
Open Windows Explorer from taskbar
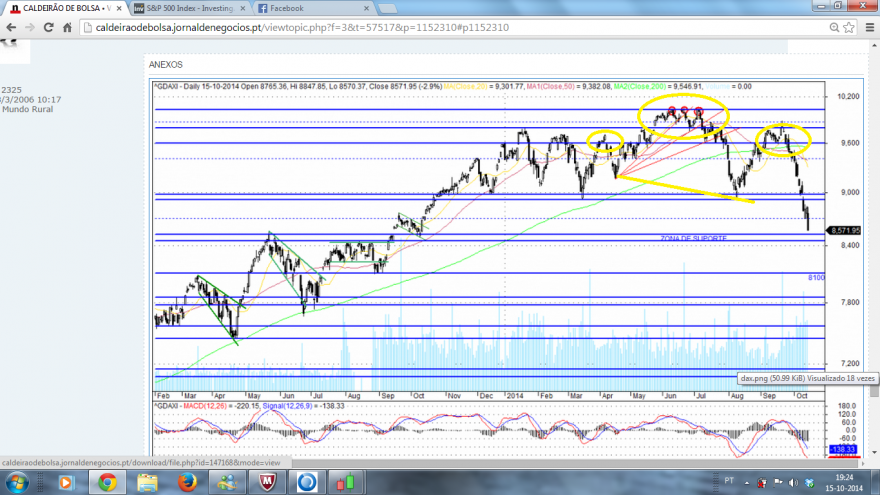(x=147, y=482)
